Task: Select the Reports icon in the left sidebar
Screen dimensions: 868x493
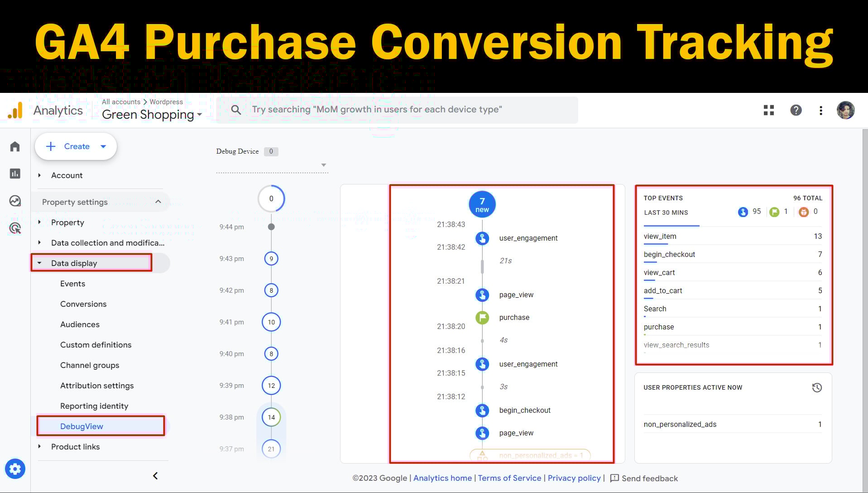Action: tap(15, 174)
